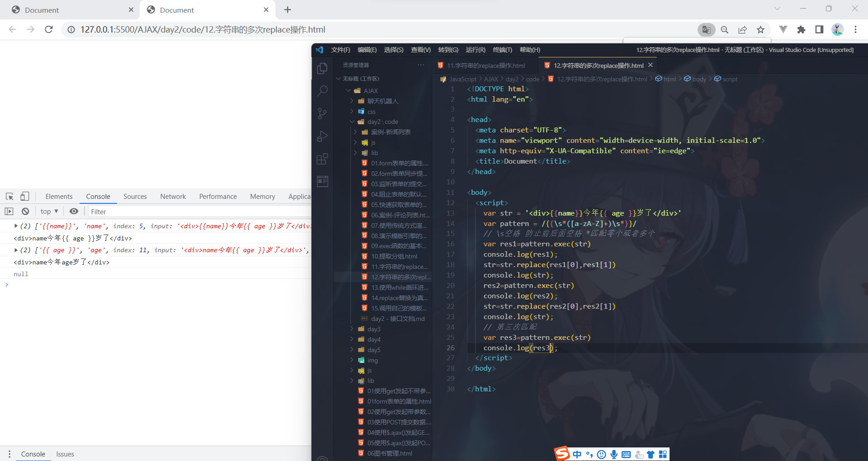
Task: Open the tab search chevron
Action: (x=777, y=8)
